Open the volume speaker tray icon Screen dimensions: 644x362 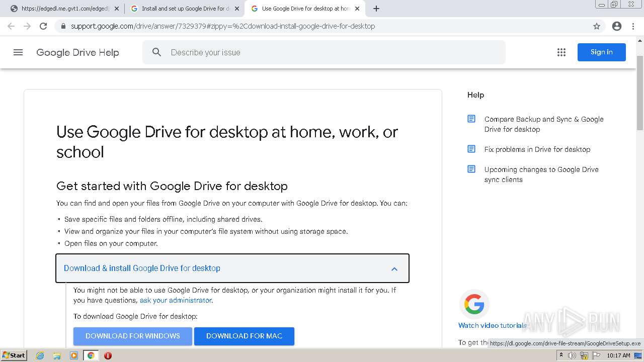(572, 355)
